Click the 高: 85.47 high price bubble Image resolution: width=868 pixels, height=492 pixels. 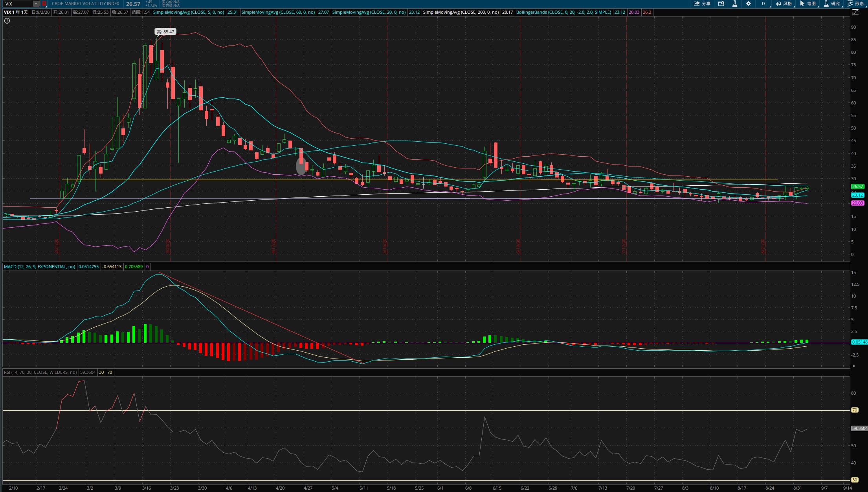pyautogui.click(x=165, y=32)
